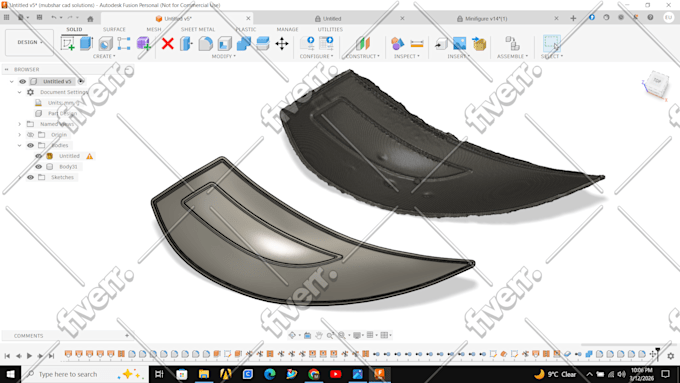Switch to the SHEET METAL tab
The image size is (680, 383).
tap(198, 29)
